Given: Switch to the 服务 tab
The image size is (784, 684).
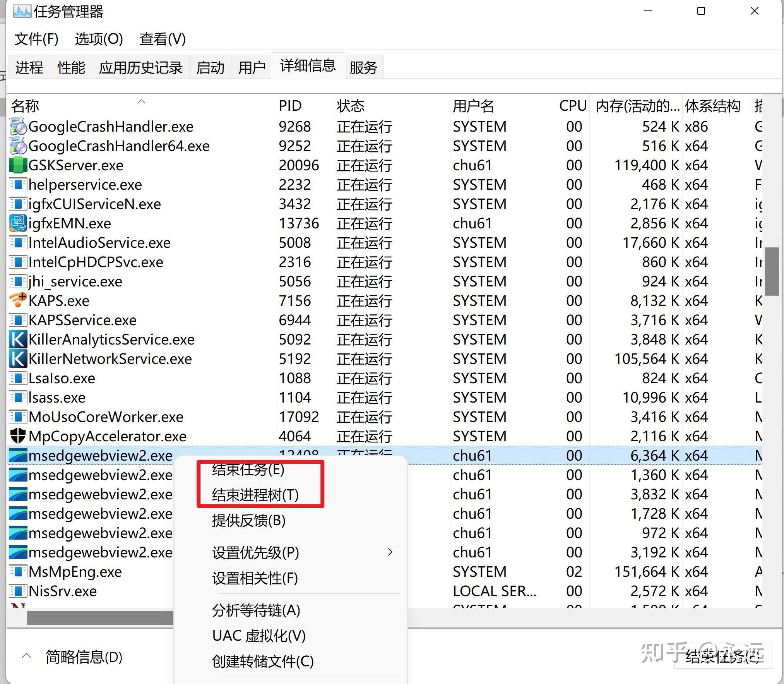Looking at the screenshot, I should tap(363, 67).
